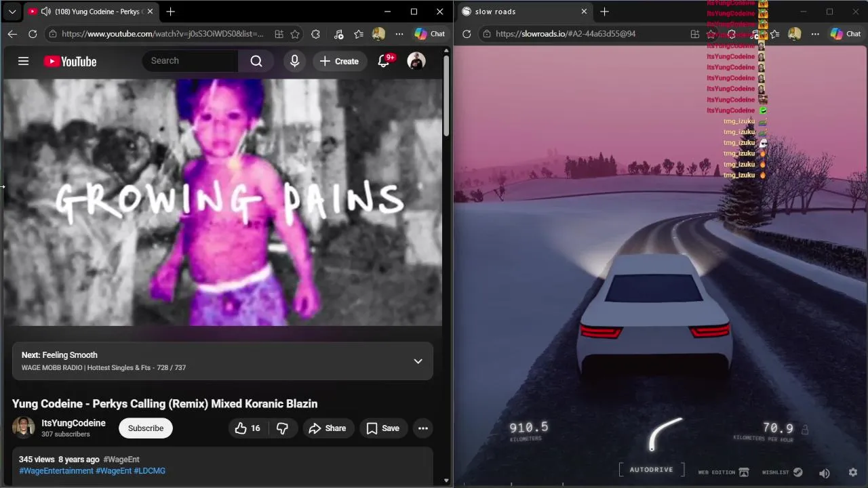Dislike the video with thumbs down
868x488 pixels.
(283, 428)
